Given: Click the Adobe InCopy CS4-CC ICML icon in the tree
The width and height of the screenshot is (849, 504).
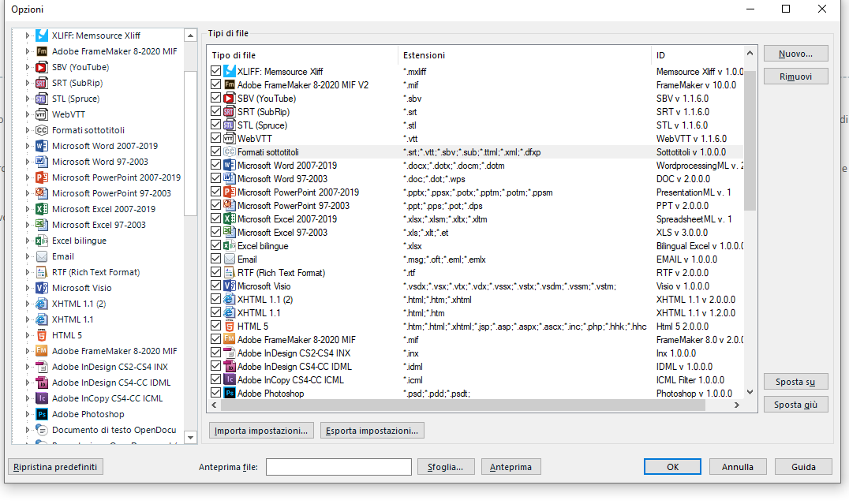Looking at the screenshot, I should pyautogui.click(x=42, y=398).
